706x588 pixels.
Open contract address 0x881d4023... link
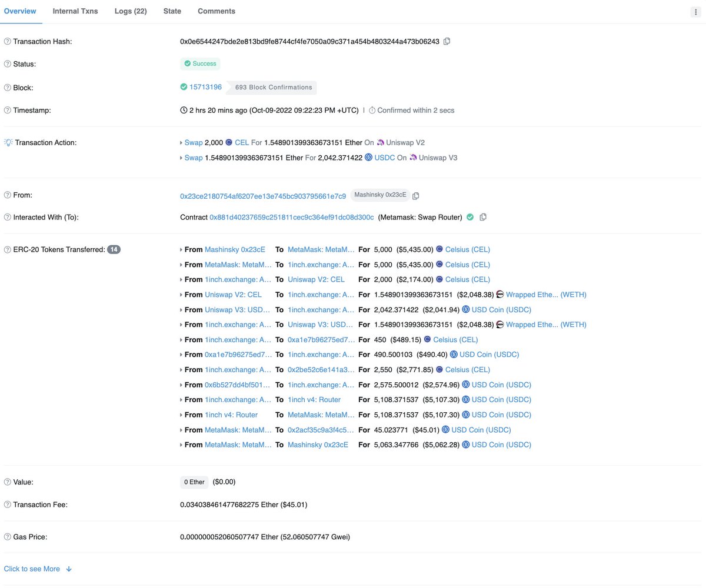coord(292,217)
